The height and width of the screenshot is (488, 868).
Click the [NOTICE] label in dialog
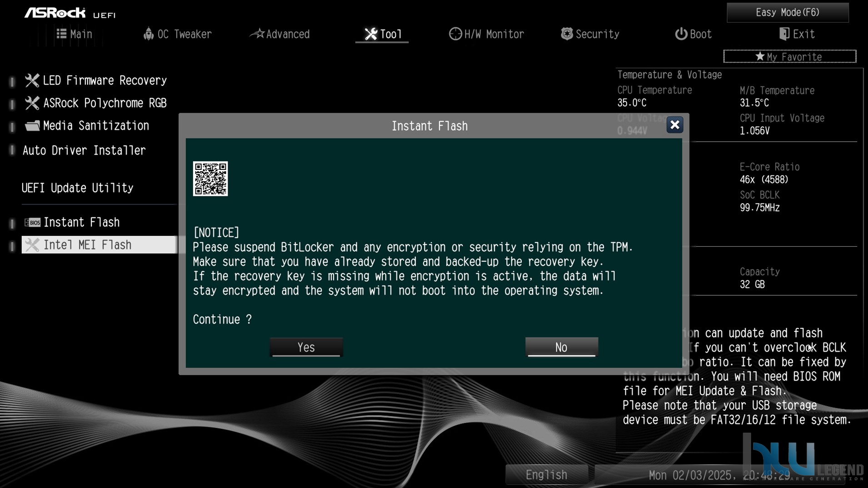pyautogui.click(x=216, y=233)
